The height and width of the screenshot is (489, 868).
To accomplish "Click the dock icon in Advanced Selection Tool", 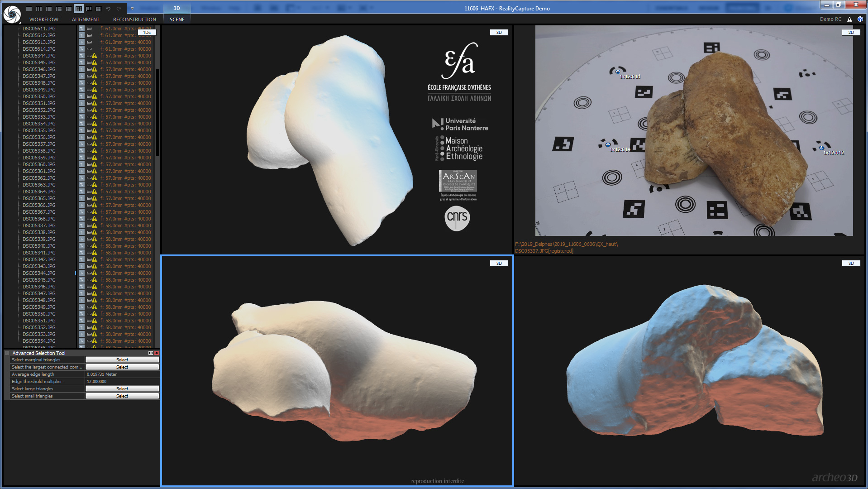I will pyautogui.click(x=151, y=353).
